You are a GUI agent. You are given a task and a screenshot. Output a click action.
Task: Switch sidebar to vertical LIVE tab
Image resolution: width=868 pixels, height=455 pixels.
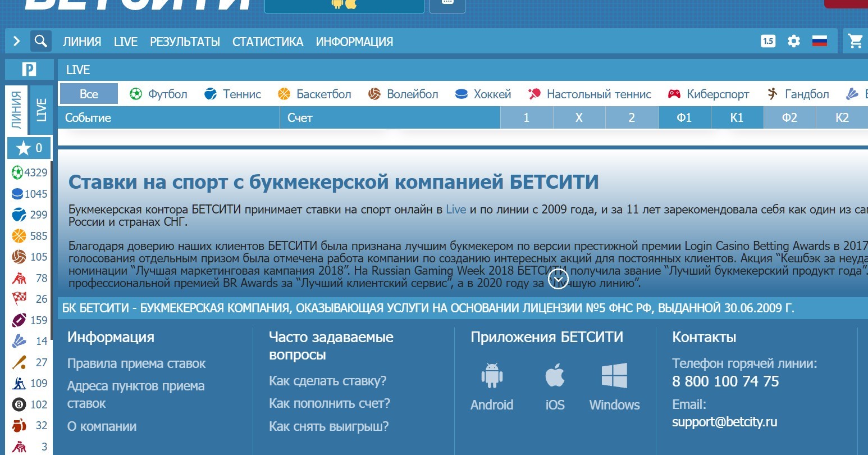pos(41,110)
